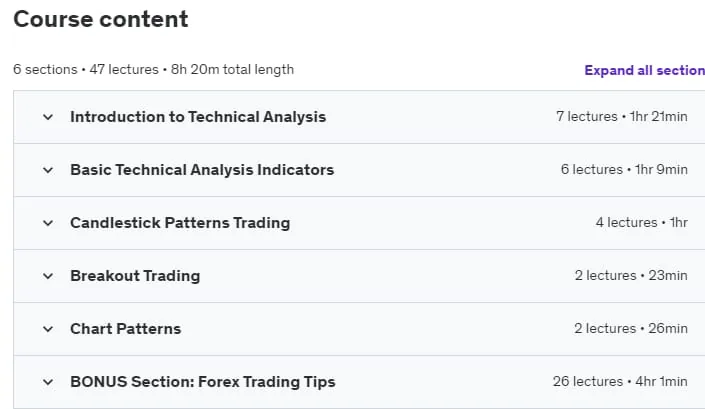Open the Chart Patterns section title

[x=125, y=329]
